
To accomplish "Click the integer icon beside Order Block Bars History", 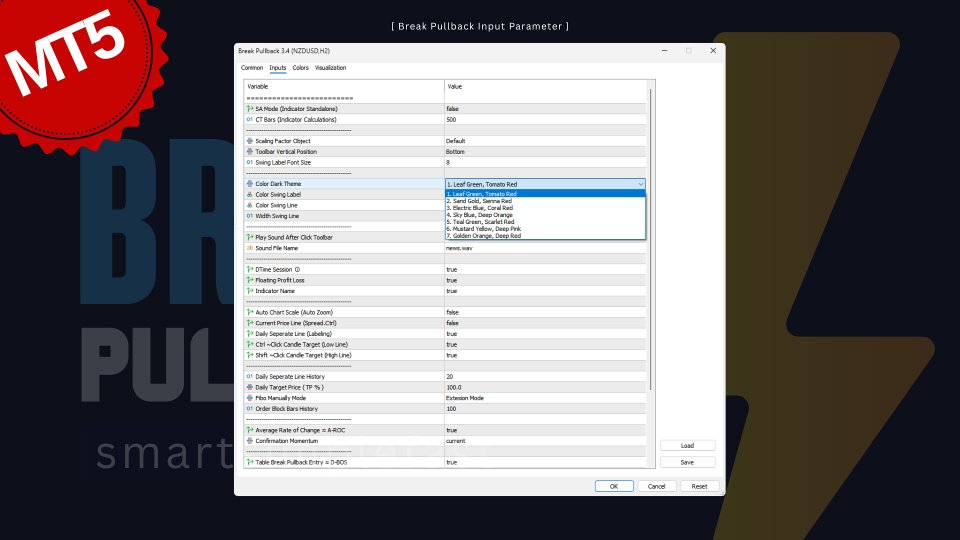I will [x=250, y=408].
